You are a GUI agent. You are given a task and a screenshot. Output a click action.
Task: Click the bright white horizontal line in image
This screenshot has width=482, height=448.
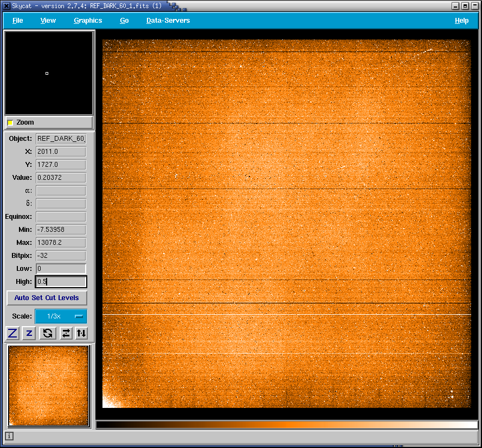click(286, 315)
